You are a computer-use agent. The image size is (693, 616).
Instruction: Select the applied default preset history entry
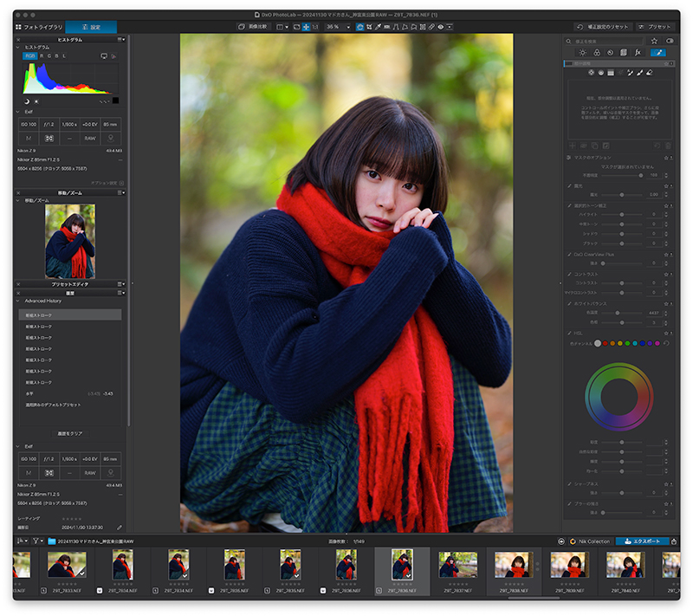[70, 405]
